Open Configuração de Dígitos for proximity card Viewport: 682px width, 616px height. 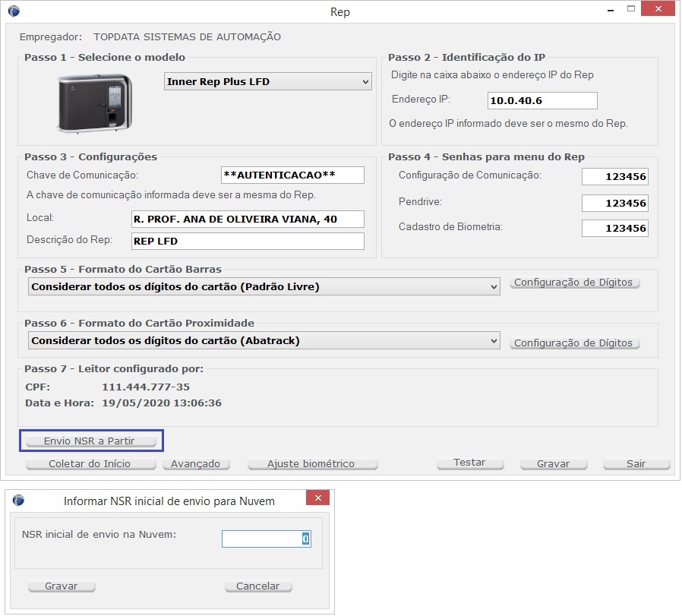coord(574,343)
